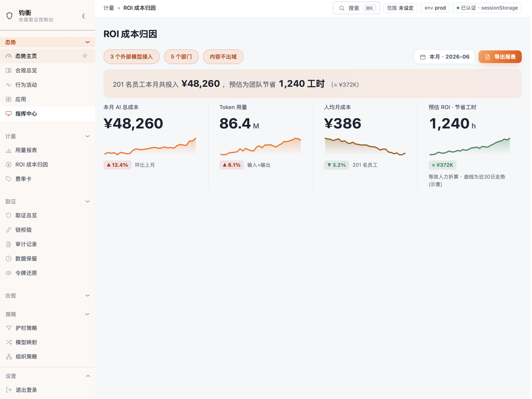
Task: Click the yen icon beside ROI 成本归因
Action: (9, 165)
